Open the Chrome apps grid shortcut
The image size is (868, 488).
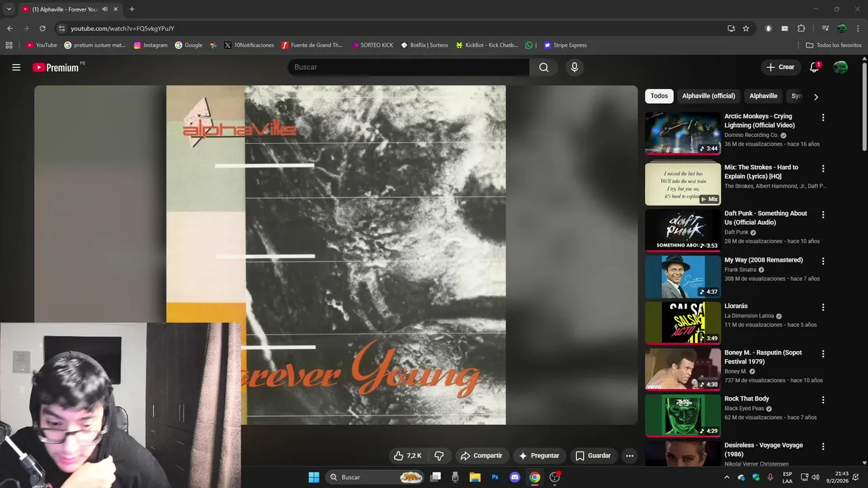coord(9,45)
